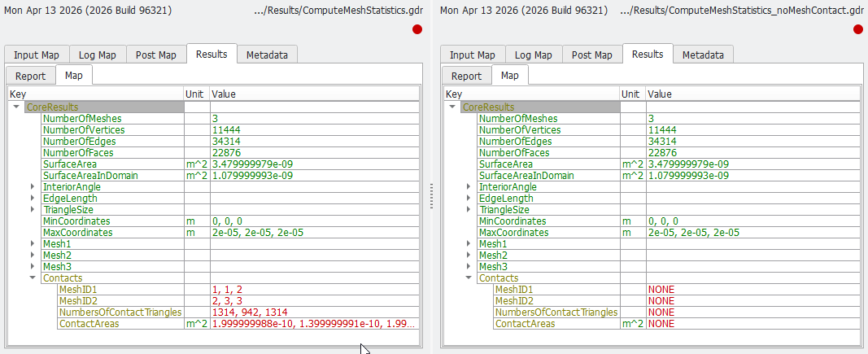Click NONE value of MeshID1 in right pane
The width and height of the screenshot is (868, 354).
pos(661,289)
